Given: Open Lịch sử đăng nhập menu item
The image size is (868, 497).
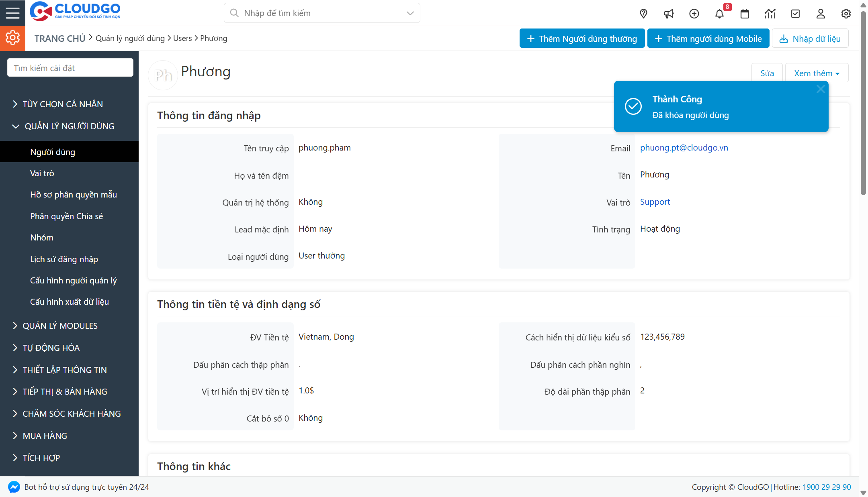Looking at the screenshot, I should 64,259.
